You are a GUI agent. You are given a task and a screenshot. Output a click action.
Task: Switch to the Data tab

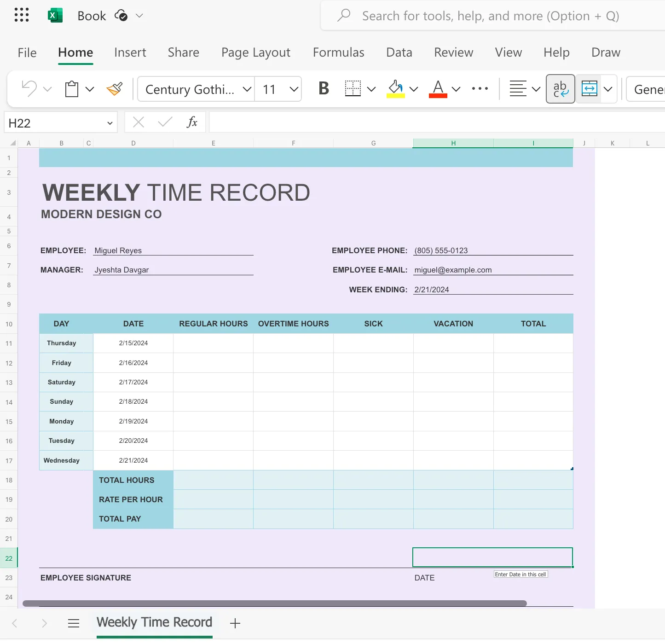[x=399, y=52]
